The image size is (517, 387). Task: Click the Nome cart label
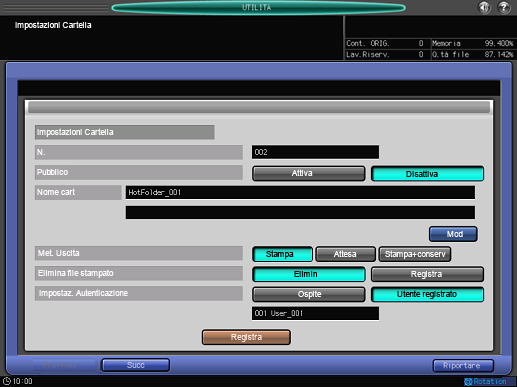click(78, 192)
